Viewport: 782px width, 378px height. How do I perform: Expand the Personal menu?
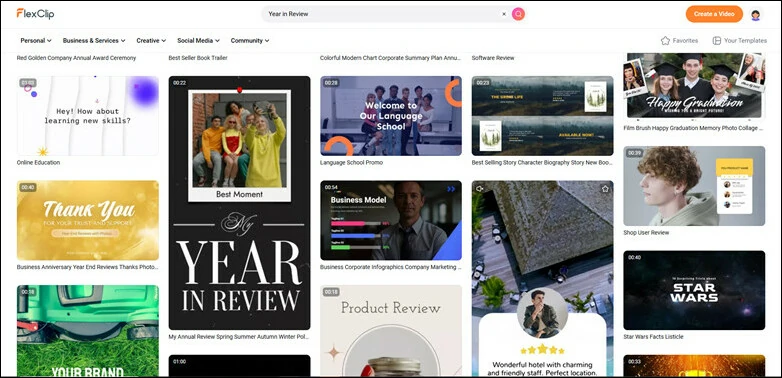[36, 40]
